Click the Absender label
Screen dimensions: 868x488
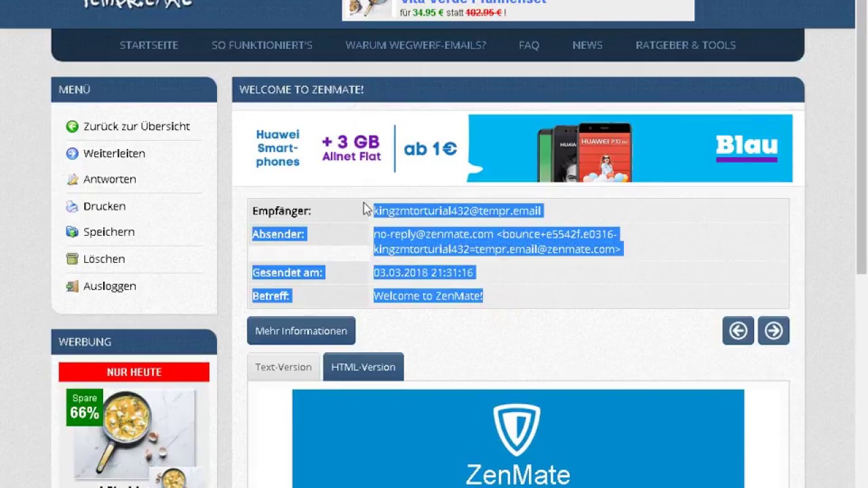point(279,234)
